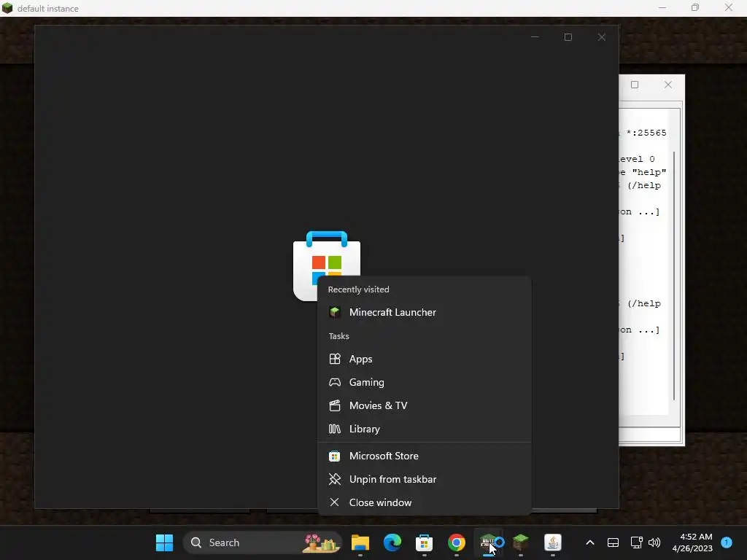
Task: Click the small Microsoft Store bag icon in list
Action: pyautogui.click(x=334, y=456)
